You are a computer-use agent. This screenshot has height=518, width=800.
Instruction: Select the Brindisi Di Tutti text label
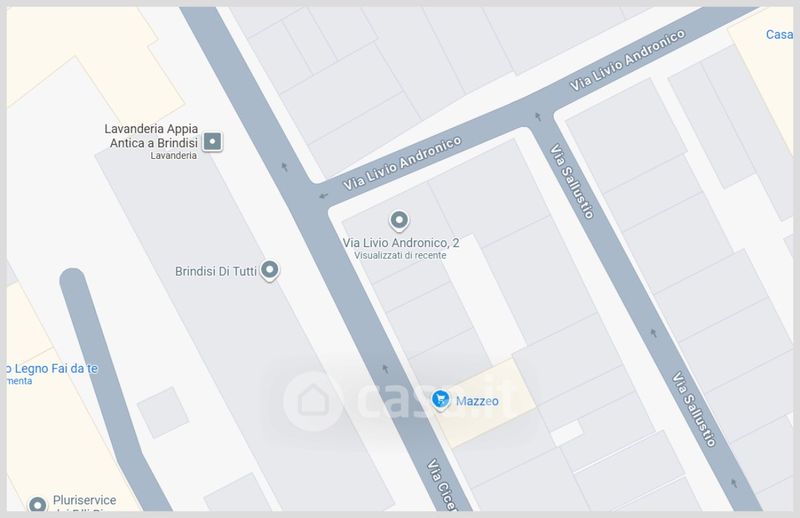point(216,271)
